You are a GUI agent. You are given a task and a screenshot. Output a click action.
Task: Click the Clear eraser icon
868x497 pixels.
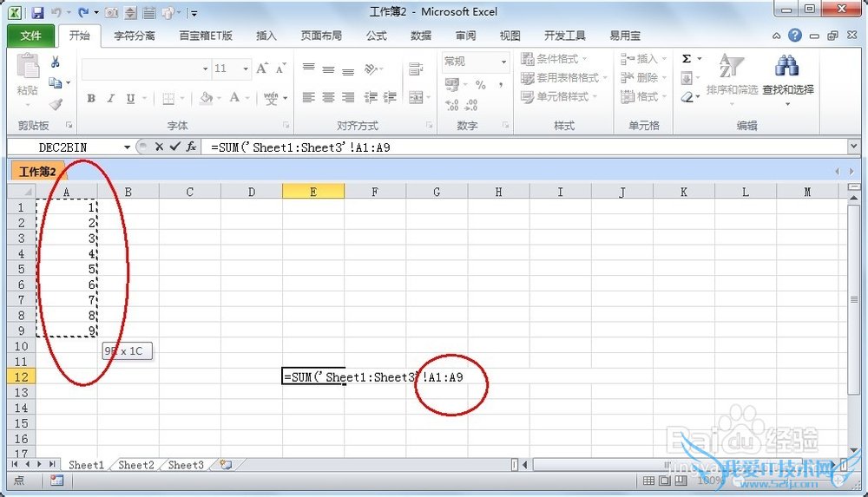(687, 97)
